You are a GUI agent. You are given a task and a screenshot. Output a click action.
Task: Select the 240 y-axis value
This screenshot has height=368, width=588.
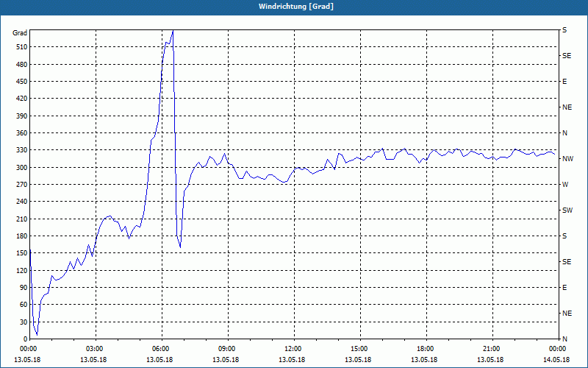21,201
